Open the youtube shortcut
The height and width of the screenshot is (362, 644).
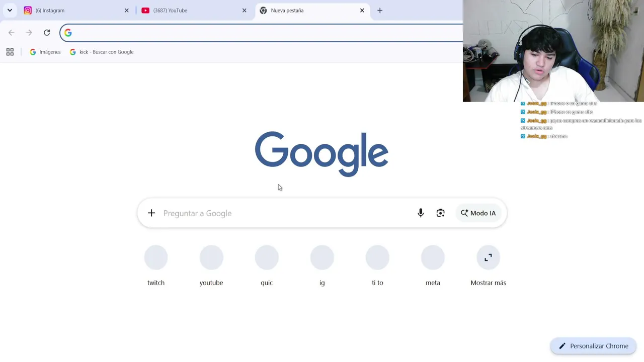coord(211,266)
